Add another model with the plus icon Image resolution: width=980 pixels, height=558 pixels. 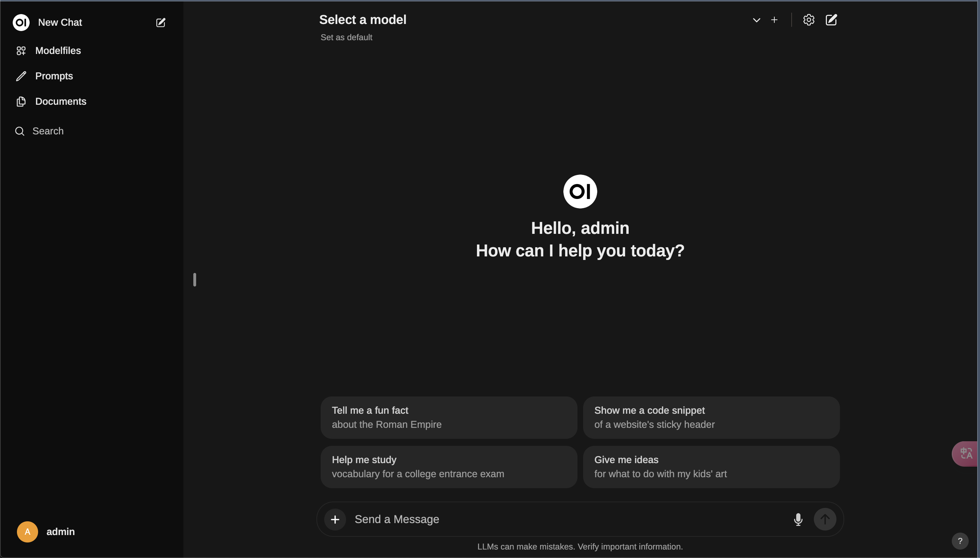[x=774, y=20]
